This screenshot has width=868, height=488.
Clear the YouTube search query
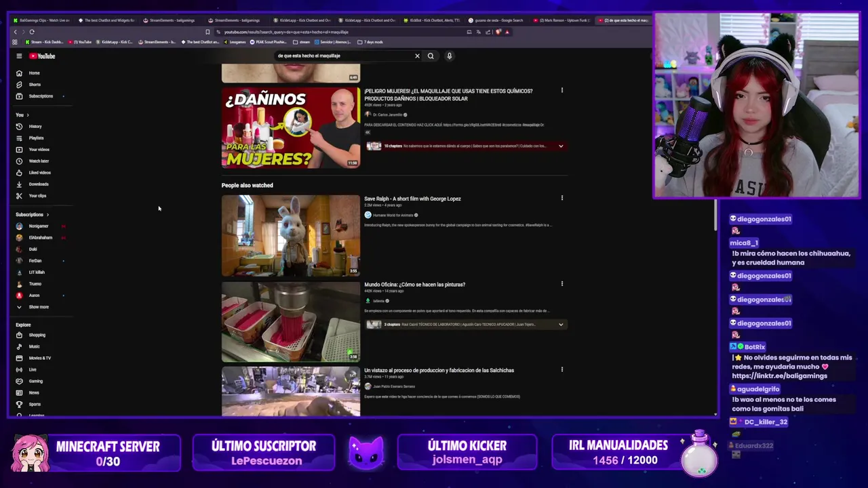pos(417,56)
